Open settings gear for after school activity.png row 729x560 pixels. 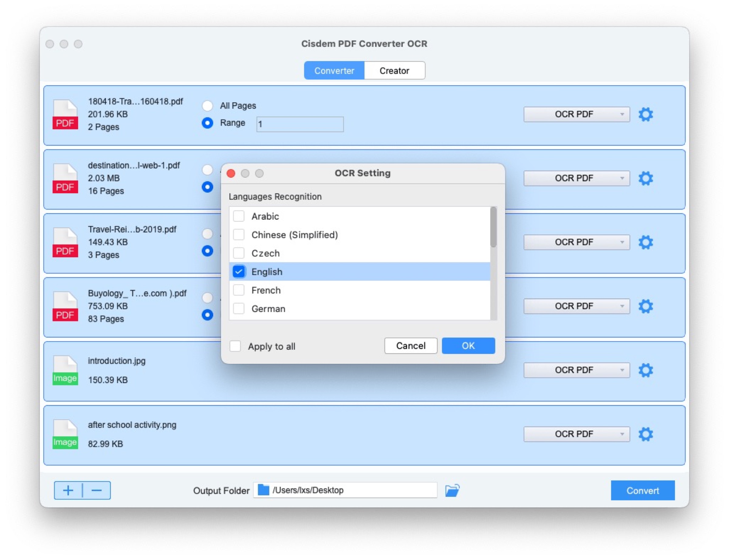click(x=646, y=434)
